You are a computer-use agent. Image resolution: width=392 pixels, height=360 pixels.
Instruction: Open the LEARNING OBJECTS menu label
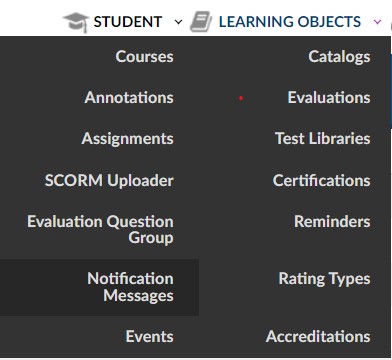(x=290, y=22)
